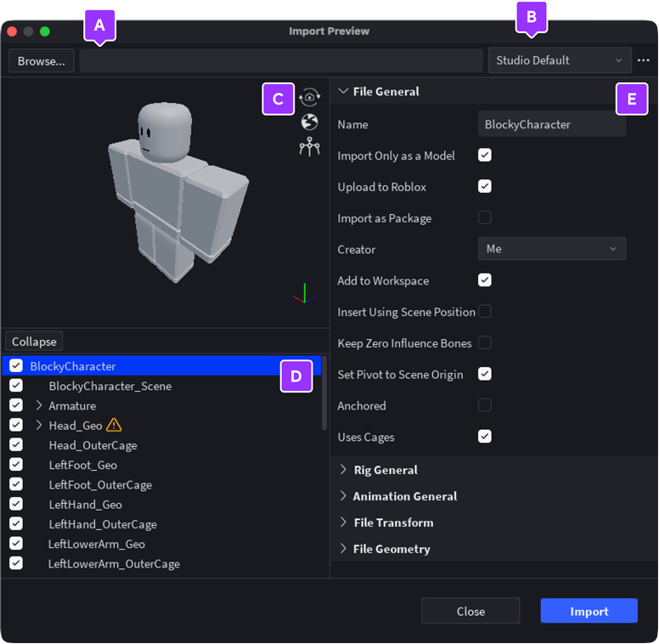Viewport: 659px width, 644px height.
Task: Enable Keep Zero Influence Bones checkbox
Action: [485, 342]
